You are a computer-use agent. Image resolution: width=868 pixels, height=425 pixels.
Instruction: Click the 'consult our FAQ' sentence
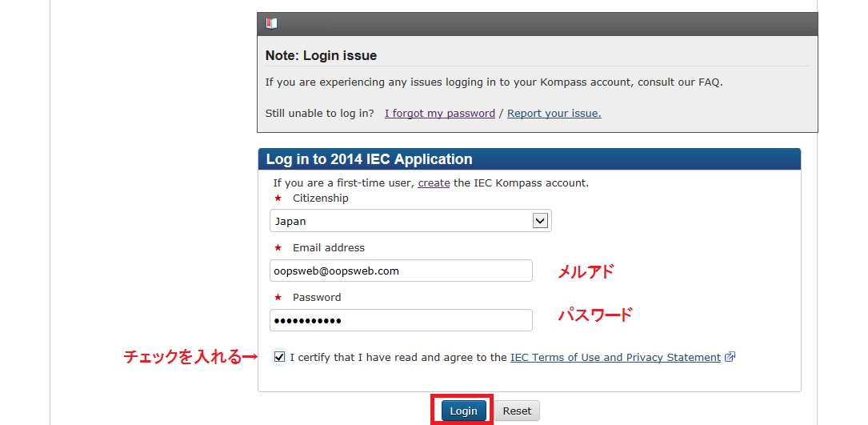tap(494, 82)
